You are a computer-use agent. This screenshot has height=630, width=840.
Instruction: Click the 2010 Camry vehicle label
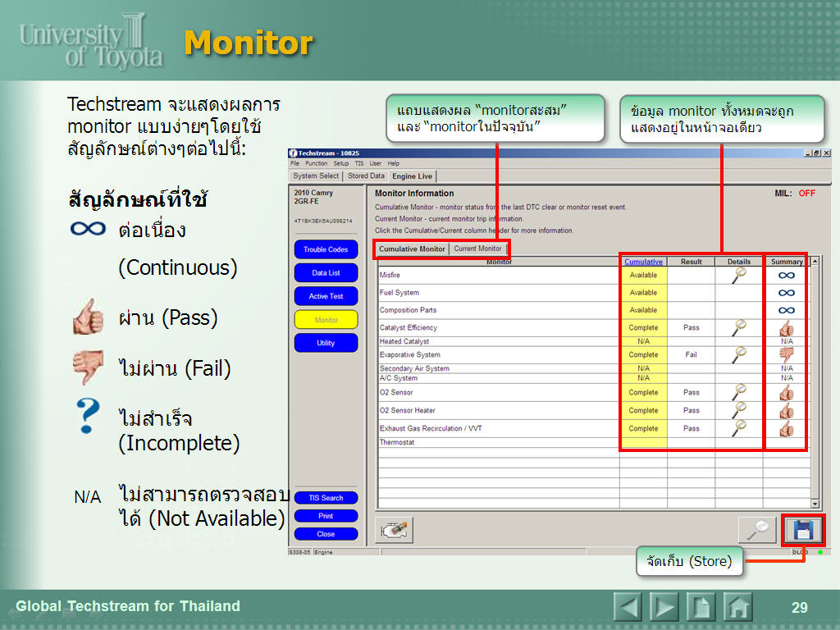pos(313,193)
